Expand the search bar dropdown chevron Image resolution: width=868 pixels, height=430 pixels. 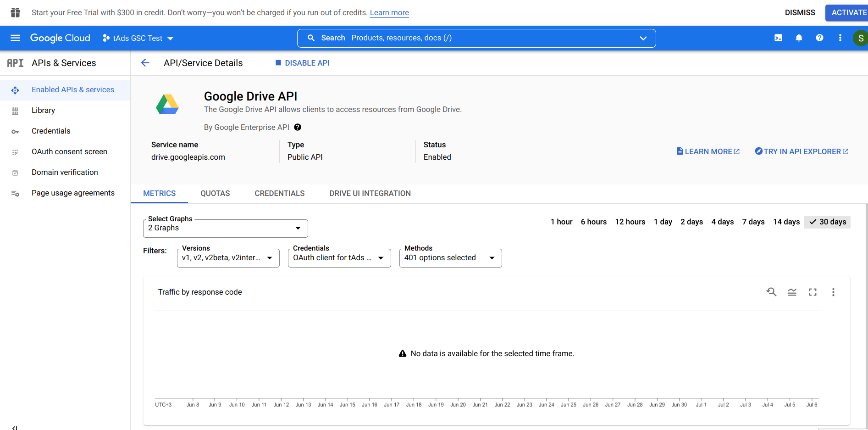click(643, 38)
